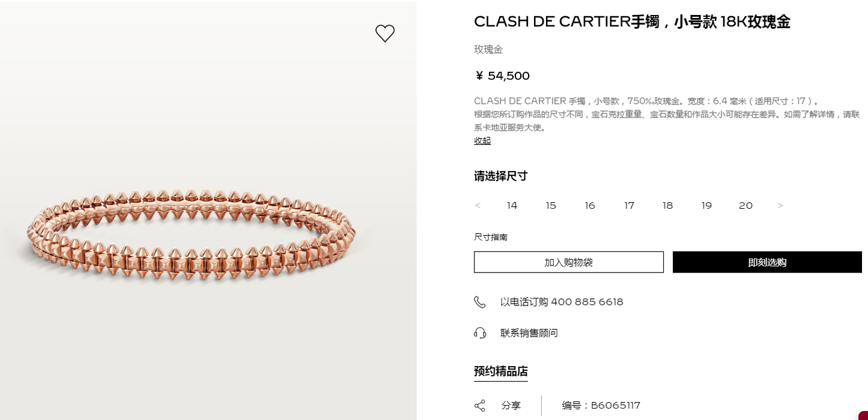Click the share icon
This screenshot has width=868, height=420.
[480, 406]
